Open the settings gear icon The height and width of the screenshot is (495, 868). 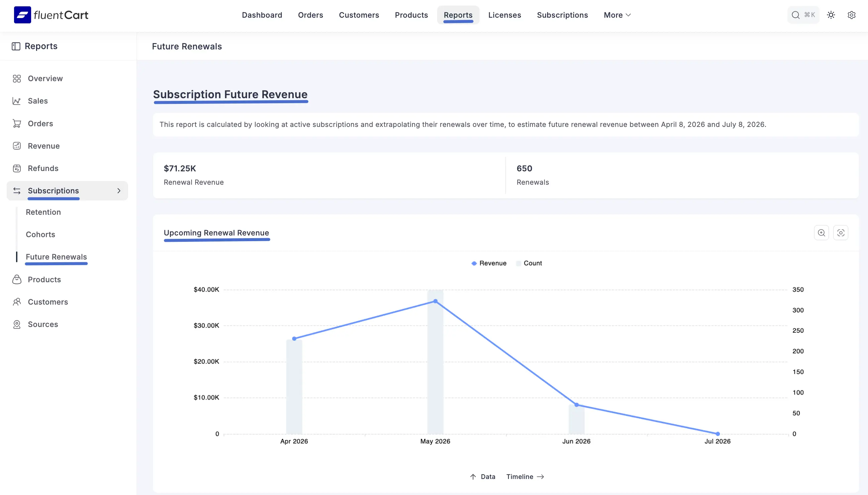click(851, 15)
